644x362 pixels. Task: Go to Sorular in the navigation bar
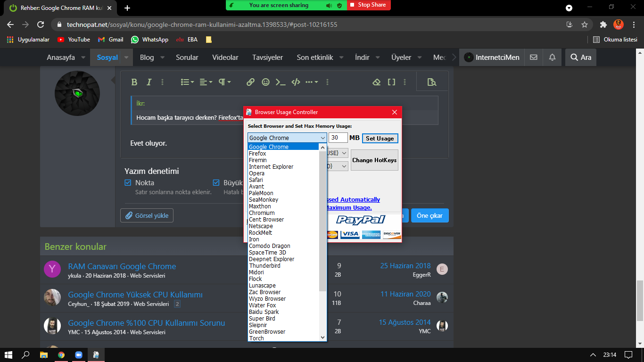(187, 58)
